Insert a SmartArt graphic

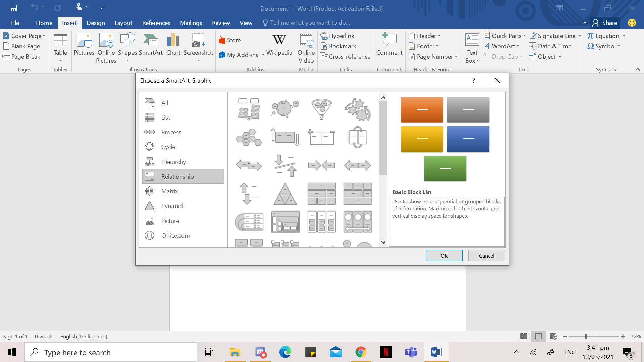coord(151,46)
